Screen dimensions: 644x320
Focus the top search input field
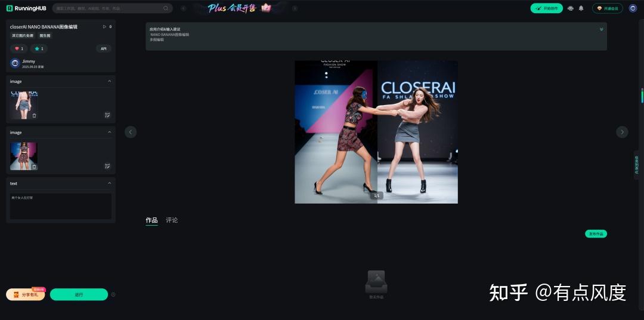[112, 8]
